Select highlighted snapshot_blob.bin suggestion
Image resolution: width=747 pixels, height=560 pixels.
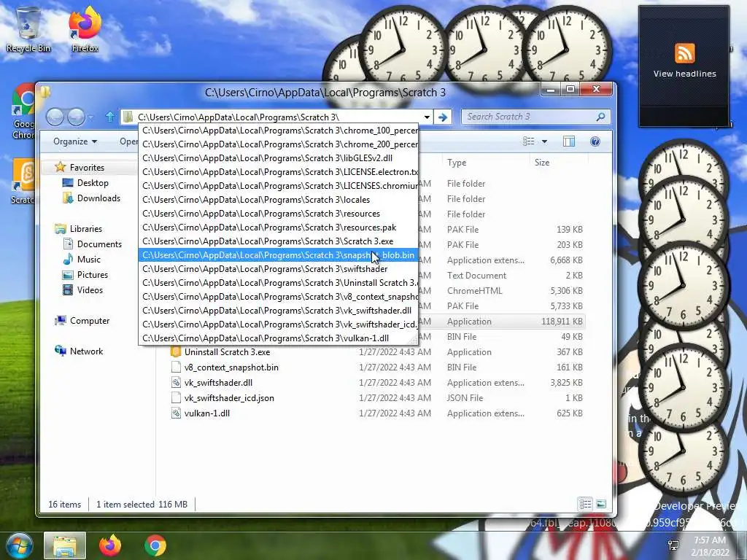click(x=279, y=254)
